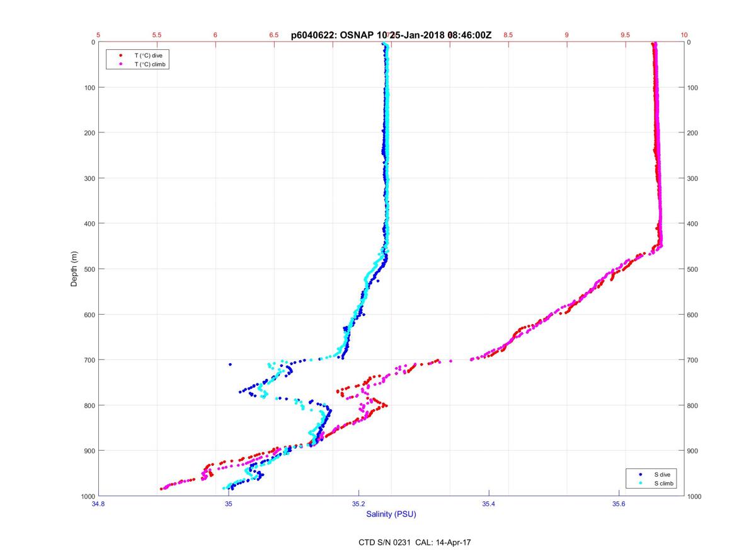Click the 100 tick on right depth axis
Screen dimensions: 756x558
(x=694, y=88)
